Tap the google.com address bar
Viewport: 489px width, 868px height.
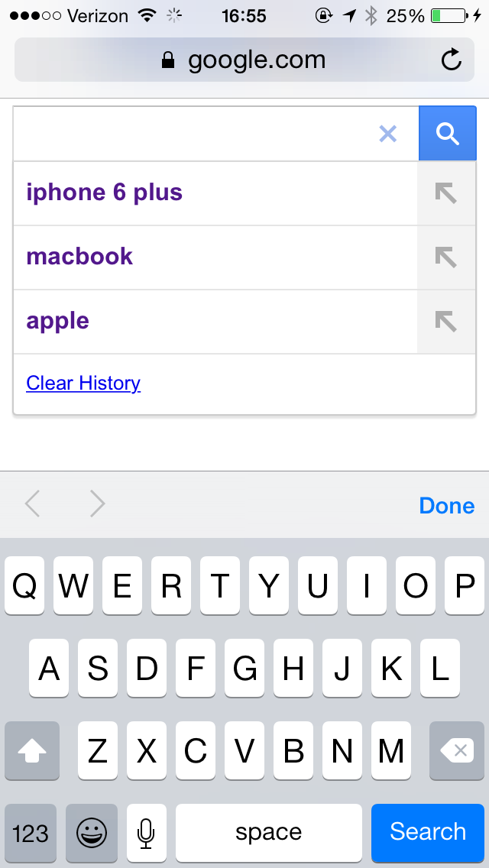(244, 60)
